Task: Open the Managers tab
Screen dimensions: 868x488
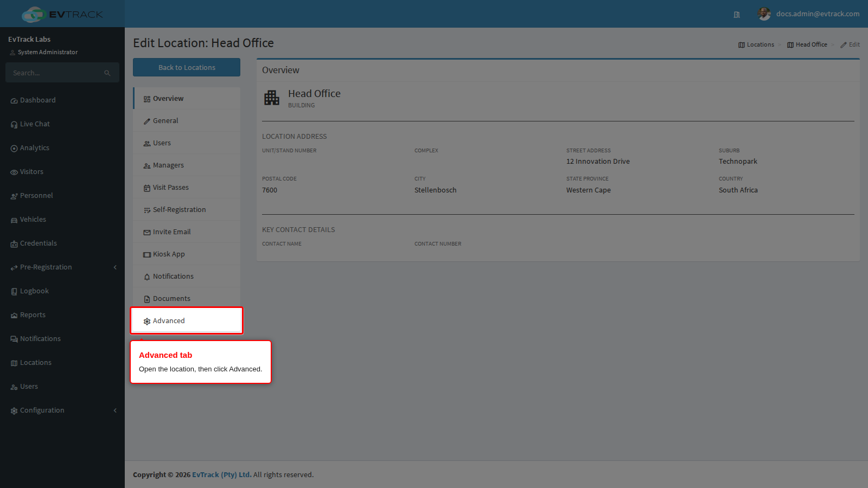Action: tap(187, 165)
